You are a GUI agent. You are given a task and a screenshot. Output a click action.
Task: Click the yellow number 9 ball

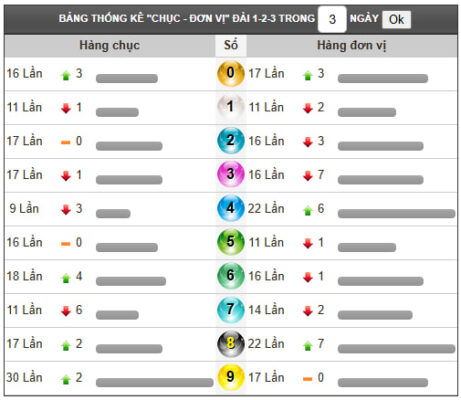231,377
